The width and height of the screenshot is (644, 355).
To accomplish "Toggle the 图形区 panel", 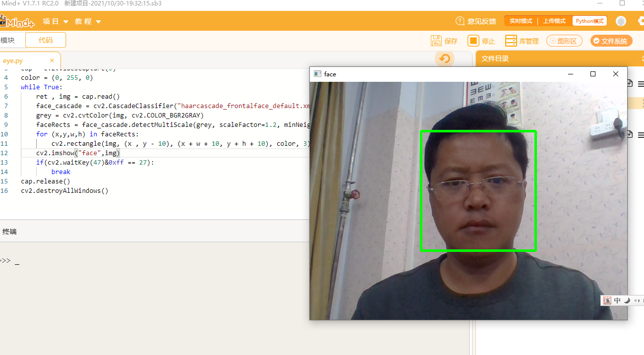I will 564,41.
